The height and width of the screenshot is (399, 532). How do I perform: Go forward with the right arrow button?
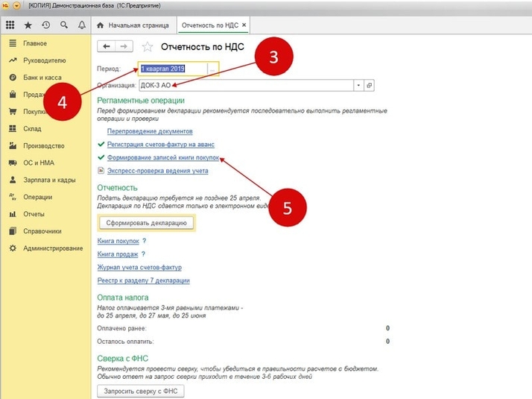click(x=124, y=46)
